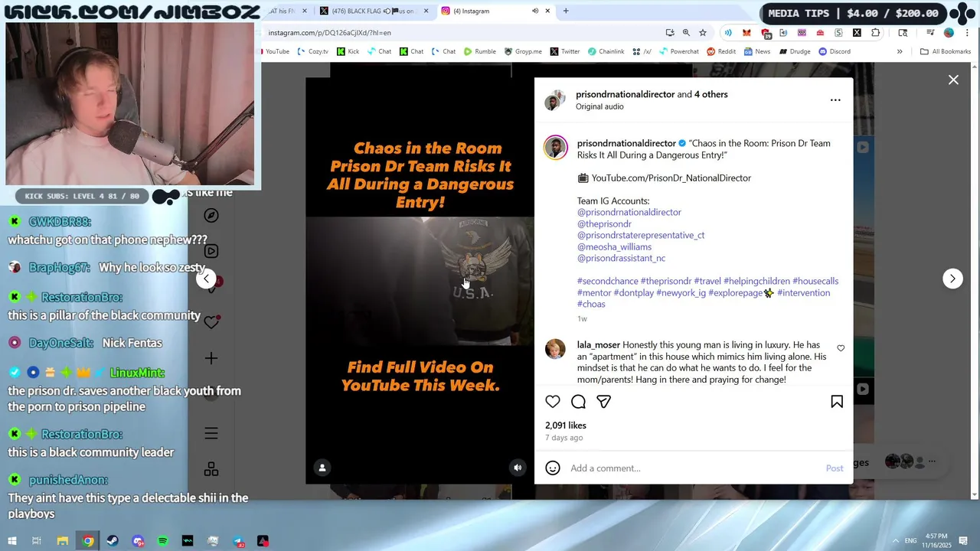This screenshot has height=551, width=980.
Task: Bookmark this page with the star icon
Action: (703, 33)
